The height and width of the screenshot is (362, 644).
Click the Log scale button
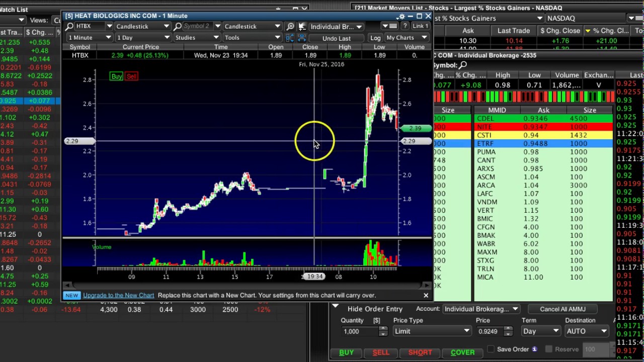(375, 38)
